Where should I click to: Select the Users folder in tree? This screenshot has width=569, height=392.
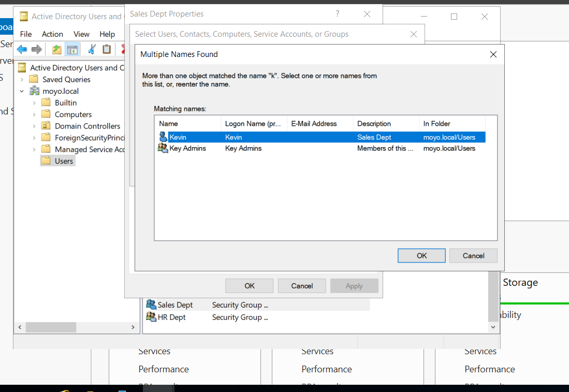pos(64,161)
